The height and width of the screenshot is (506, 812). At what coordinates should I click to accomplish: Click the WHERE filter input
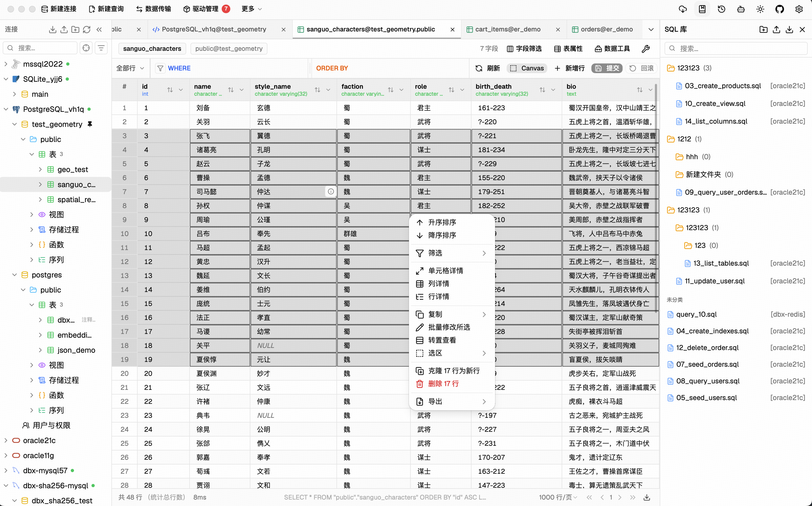[x=231, y=68]
